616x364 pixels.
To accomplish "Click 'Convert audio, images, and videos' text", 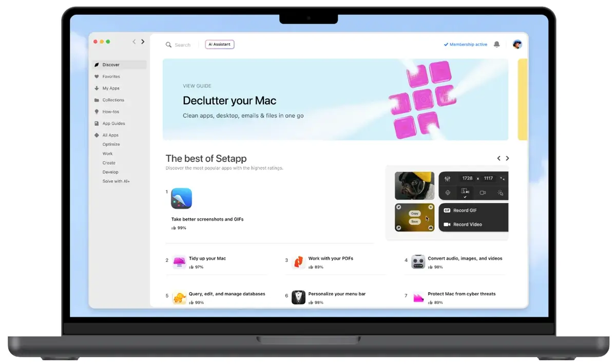I will pos(465,259).
